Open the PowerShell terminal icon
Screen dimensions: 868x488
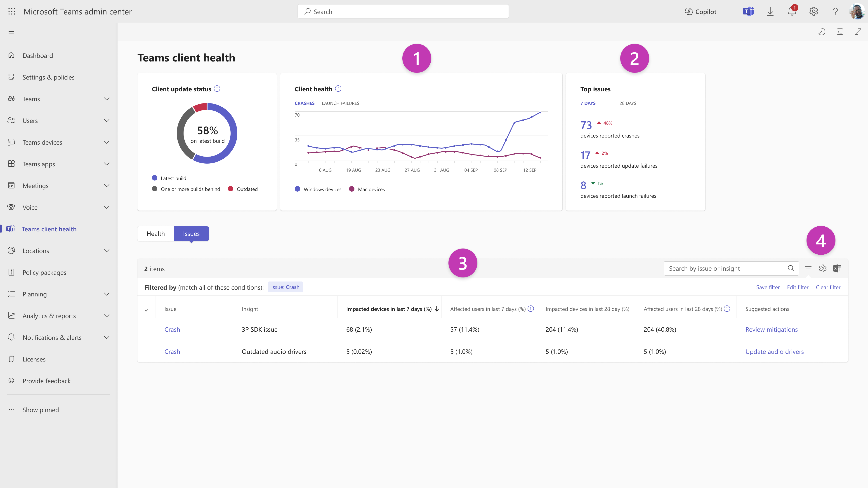coord(840,32)
